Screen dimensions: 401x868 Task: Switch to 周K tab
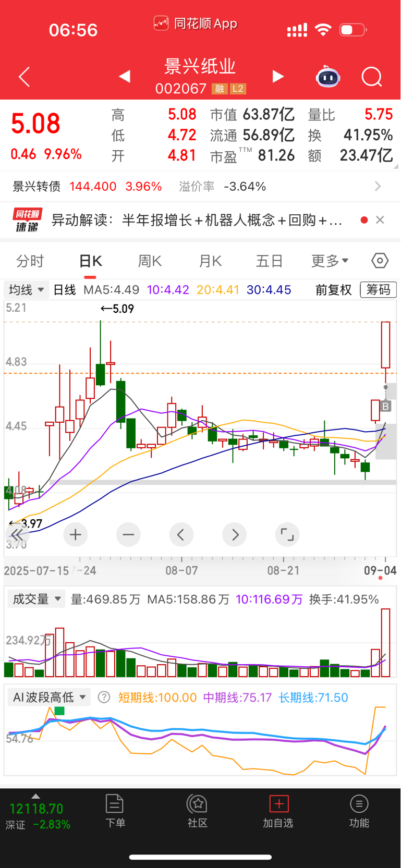150,261
